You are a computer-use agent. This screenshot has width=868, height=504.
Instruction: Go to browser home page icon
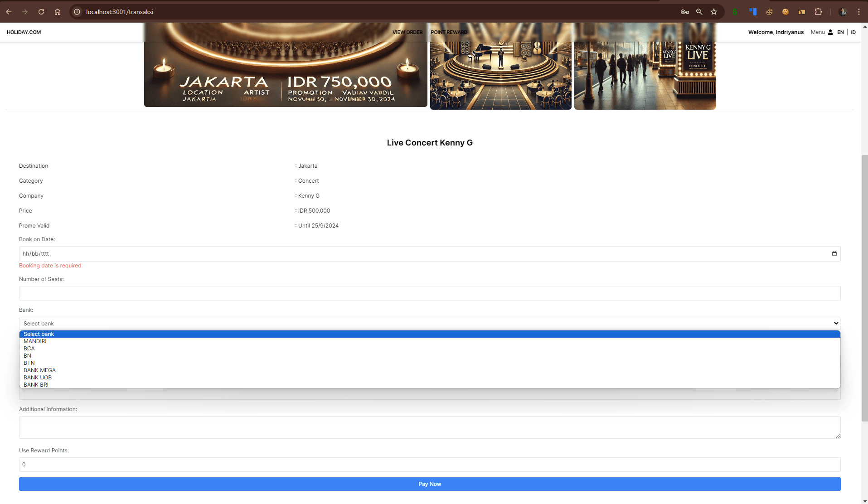tap(58, 12)
